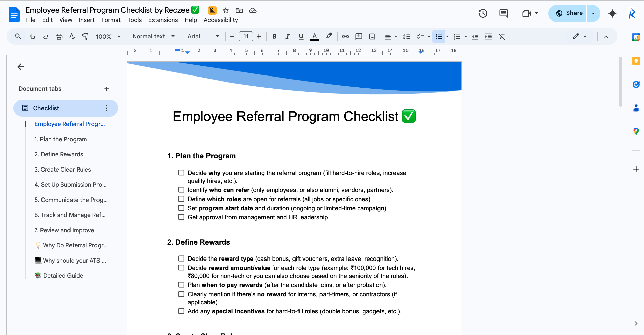Toggle Bold formatting
The height and width of the screenshot is (335, 644).
click(x=274, y=36)
